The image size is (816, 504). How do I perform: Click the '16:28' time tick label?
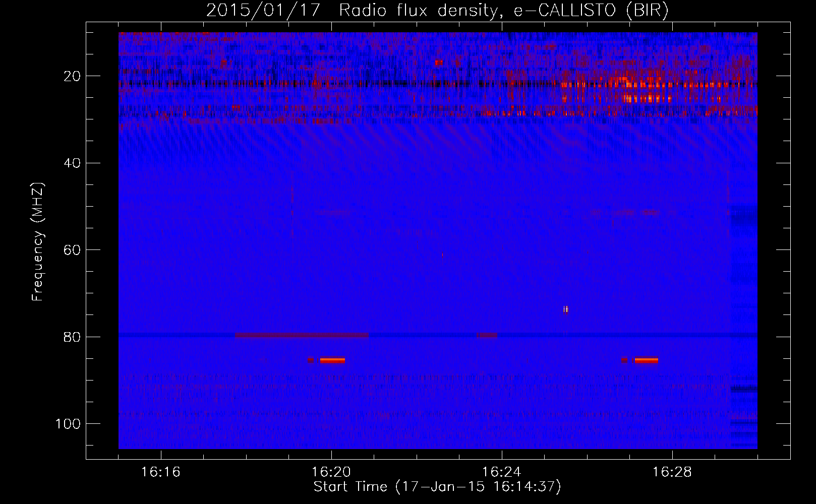pyautogui.click(x=672, y=472)
